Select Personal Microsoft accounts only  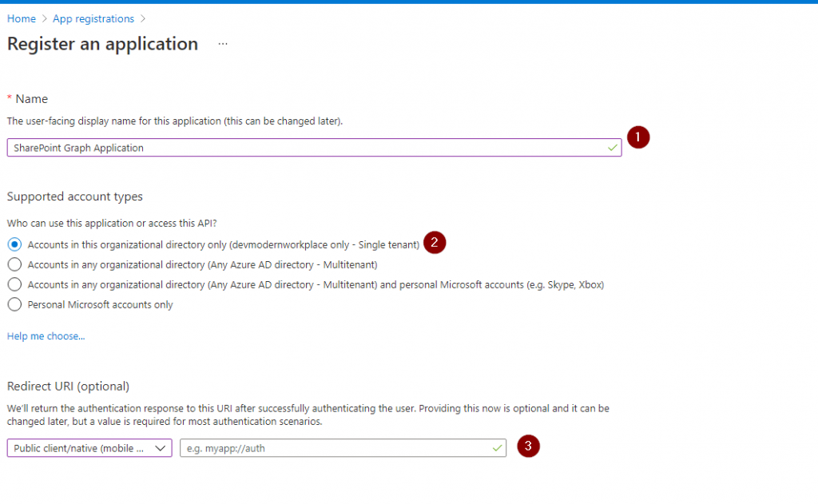(14, 303)
